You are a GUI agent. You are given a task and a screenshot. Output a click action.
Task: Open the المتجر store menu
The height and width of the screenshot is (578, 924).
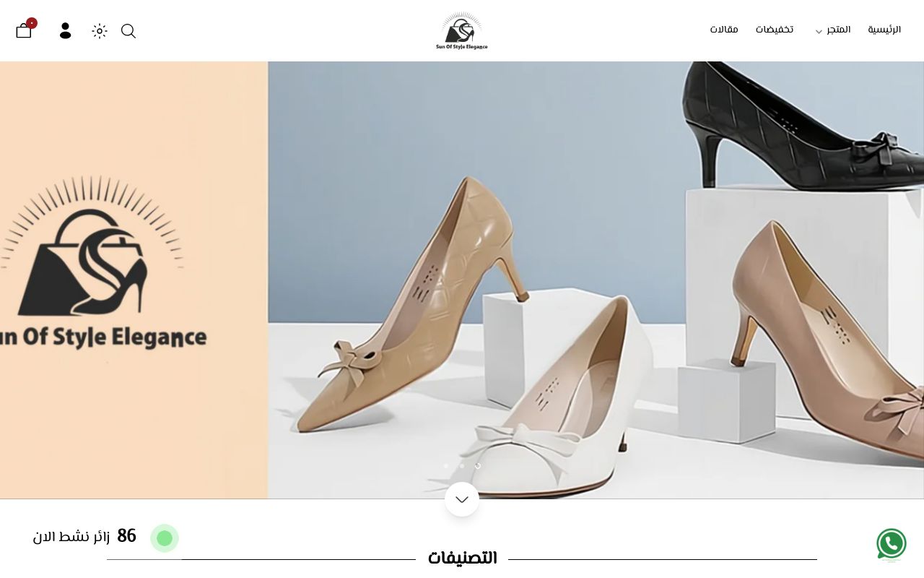pos(839,30)
